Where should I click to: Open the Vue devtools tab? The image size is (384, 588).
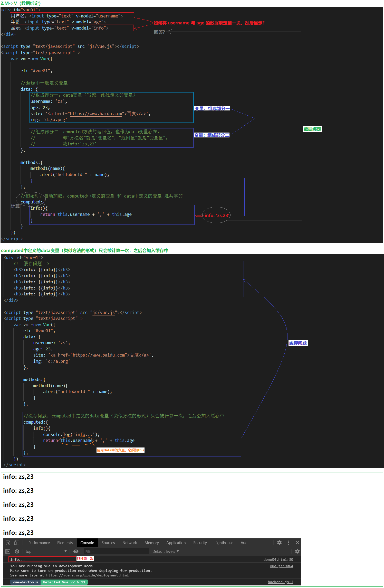244,543
